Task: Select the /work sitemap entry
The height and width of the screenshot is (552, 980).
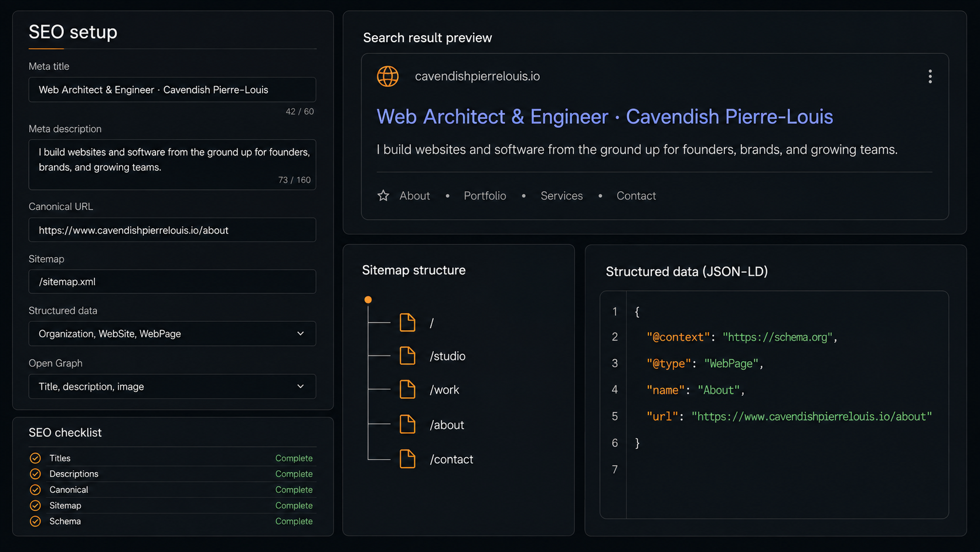Action: (444, 390)
